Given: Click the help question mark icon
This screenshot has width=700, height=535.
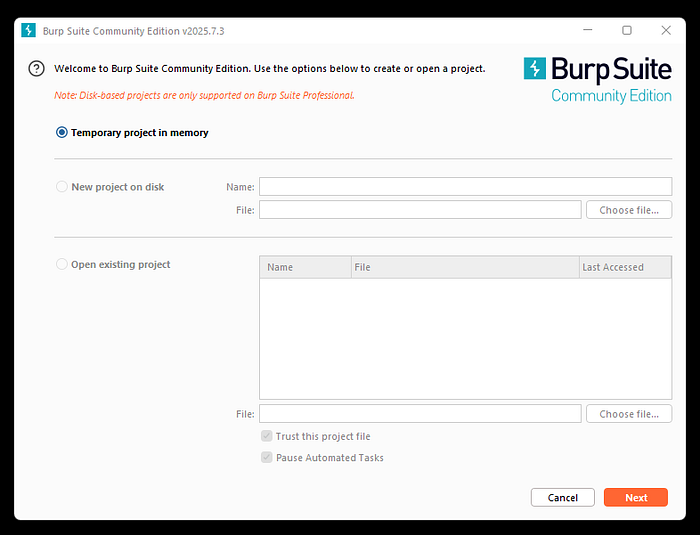Looking at the screenshot, I should click(x=36, y=69).
